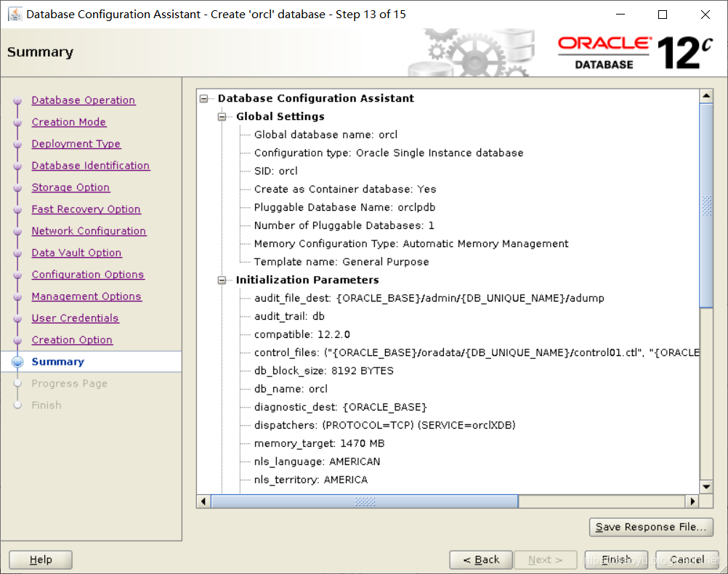Screen dimensions: 728x574
Task: Jump to Database Identification step
Action: pyautogui.click(x=91, y=166)
